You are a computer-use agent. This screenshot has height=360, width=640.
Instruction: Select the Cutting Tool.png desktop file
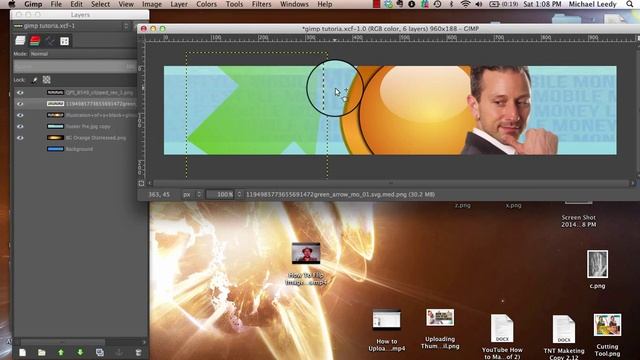coord(607,335)
